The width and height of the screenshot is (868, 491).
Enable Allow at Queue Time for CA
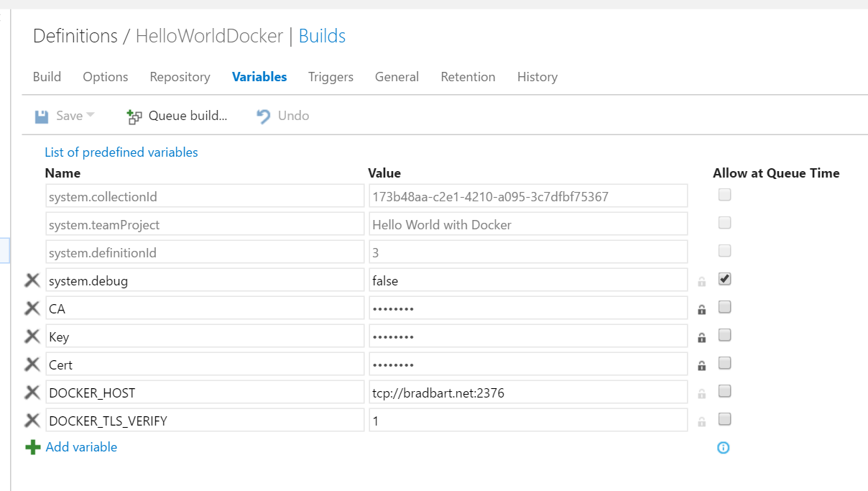(x=725, y=307)
